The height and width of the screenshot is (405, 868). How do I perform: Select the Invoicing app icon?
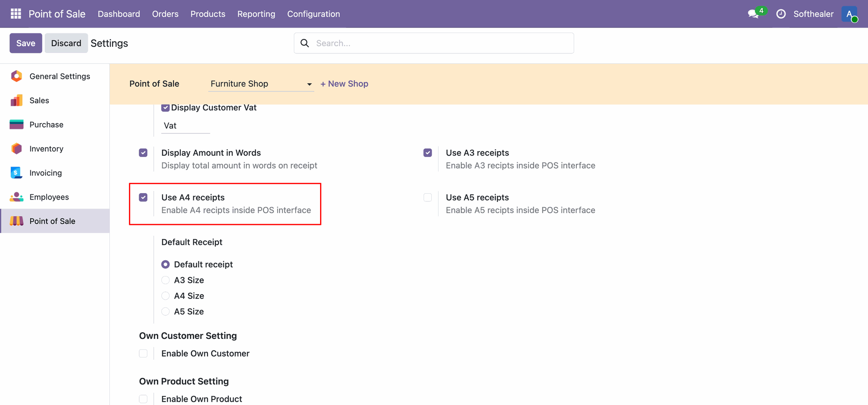click(16, 173)
